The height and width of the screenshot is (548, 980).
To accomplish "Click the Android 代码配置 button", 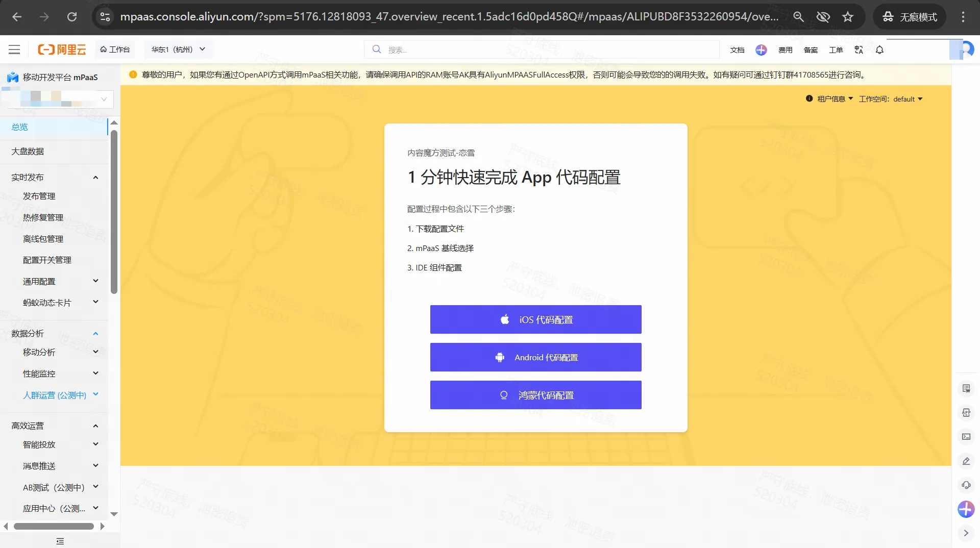I will pos(535,357).
